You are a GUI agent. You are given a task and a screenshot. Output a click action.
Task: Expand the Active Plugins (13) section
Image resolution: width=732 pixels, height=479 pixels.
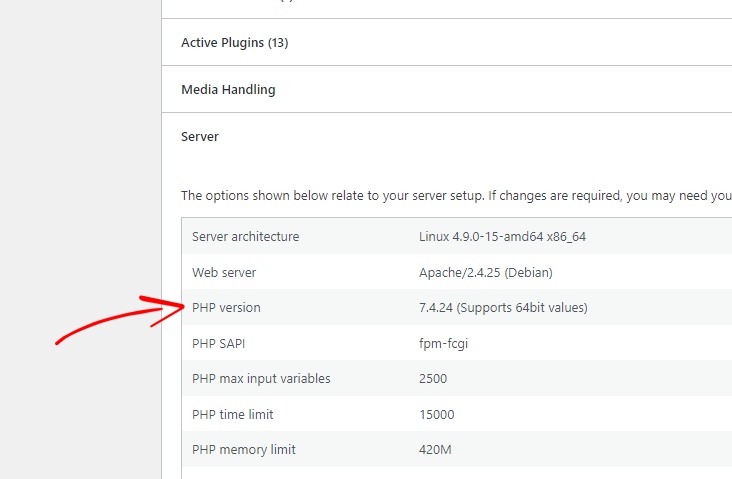pyautogui.click(x=235, y=43)
